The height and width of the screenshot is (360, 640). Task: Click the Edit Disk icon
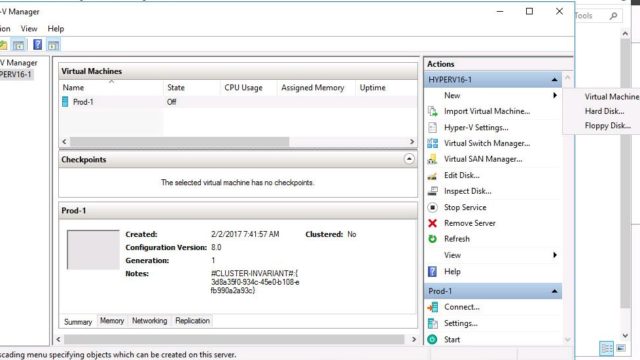click(x=433, y=176)
